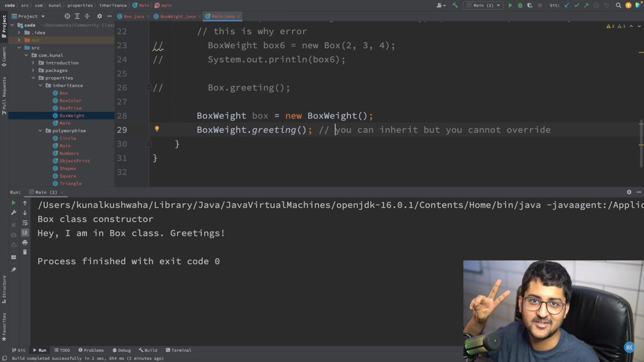Open the Terminal tool window tab
This screenshot has height=362, width=644.
pyautogui.click(x=178, y=350)
